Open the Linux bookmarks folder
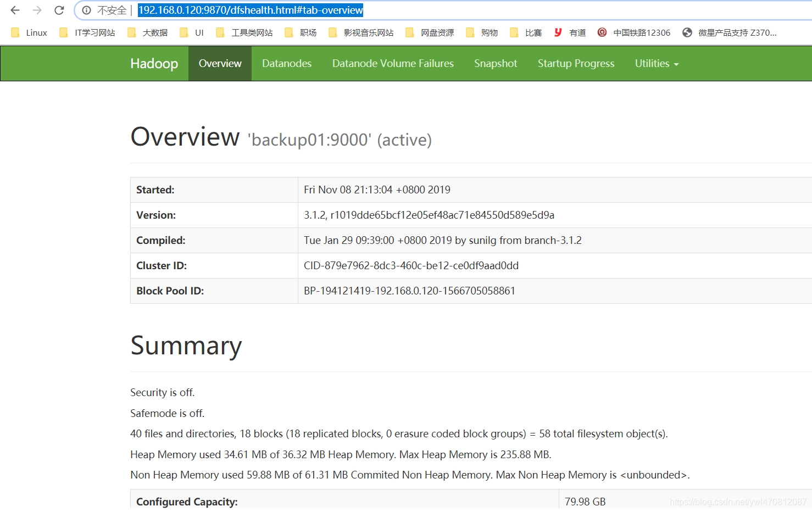This screenshot has height=512, width=812. (29, 32)
